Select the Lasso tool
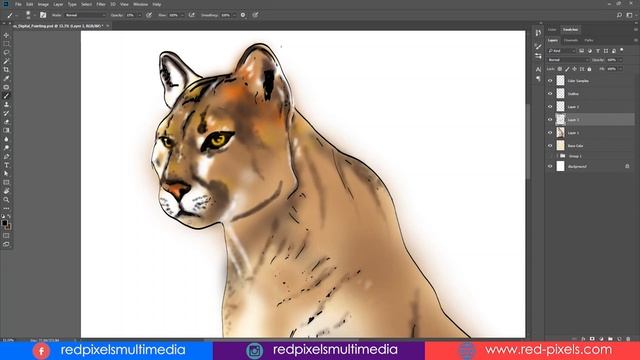The height and width of the screenshot is (360, 640). click(x=6, y=53)
